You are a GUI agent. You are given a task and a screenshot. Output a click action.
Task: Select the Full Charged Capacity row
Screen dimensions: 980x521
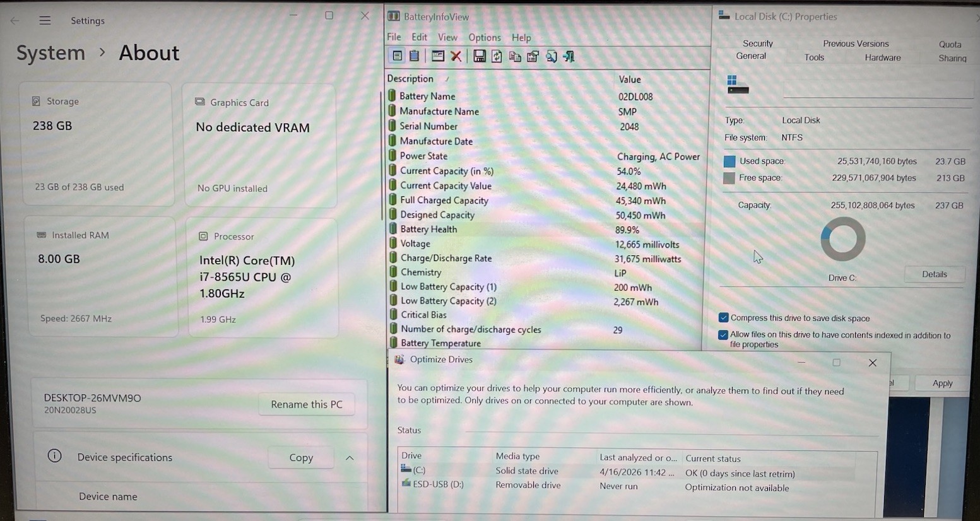pyautogui.click(x=546, y=201)
